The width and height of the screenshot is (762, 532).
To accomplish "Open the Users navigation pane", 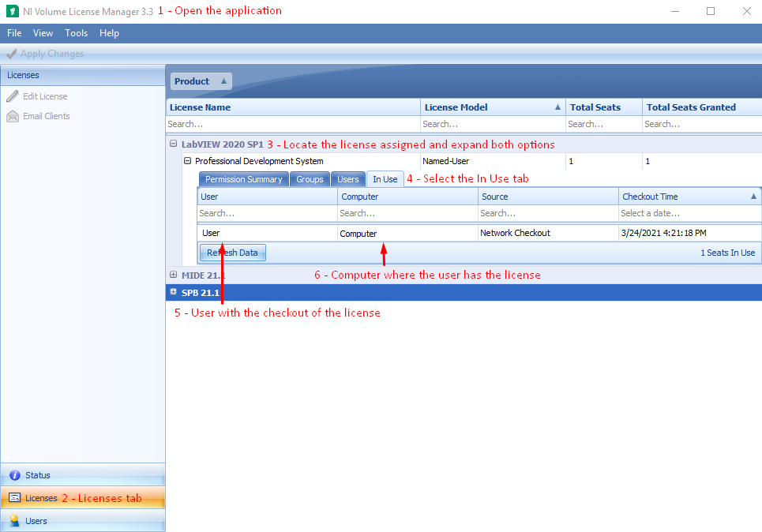I will 83,521.
